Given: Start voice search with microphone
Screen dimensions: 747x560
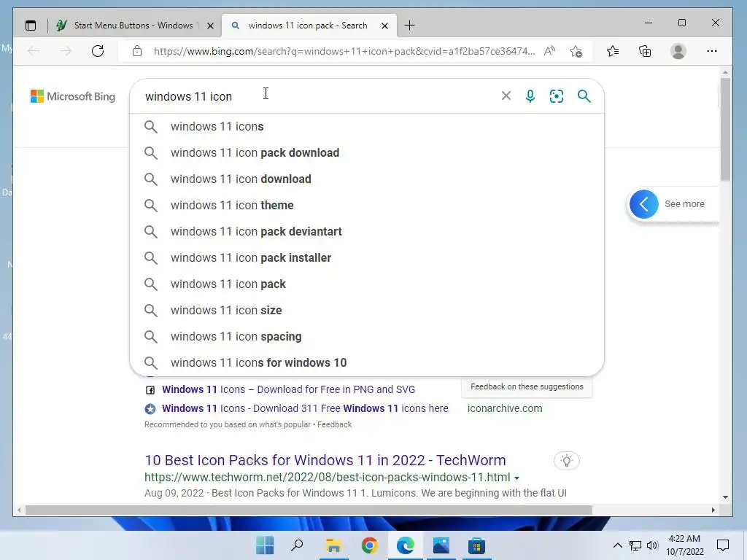Looking at the screenshot, I should pos(530,96).
